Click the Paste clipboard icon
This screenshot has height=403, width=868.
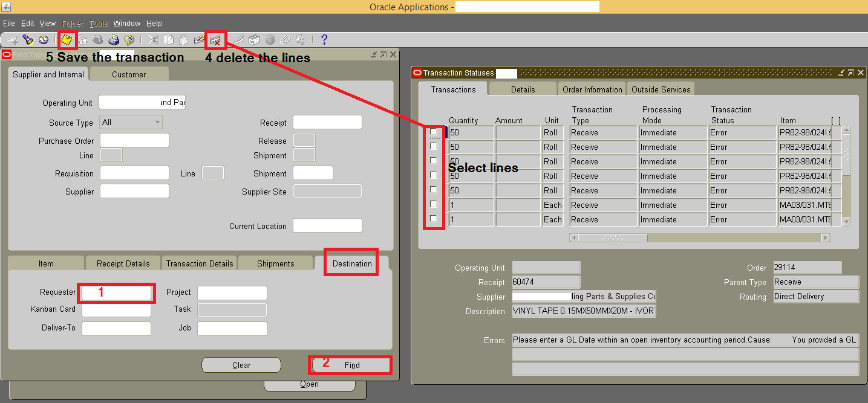[x=184, y=40]
